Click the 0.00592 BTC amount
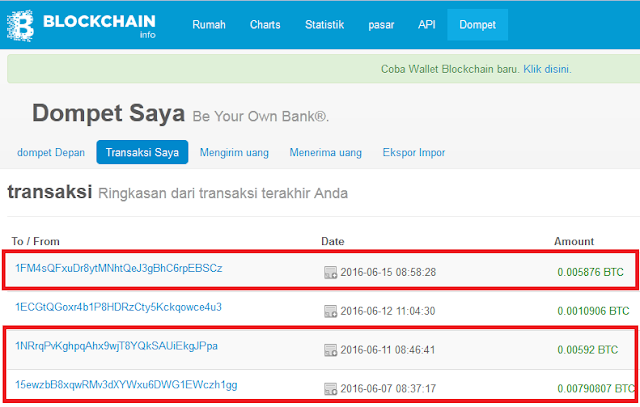Viewport: 640px width, 407px height. tap(588, 350)
